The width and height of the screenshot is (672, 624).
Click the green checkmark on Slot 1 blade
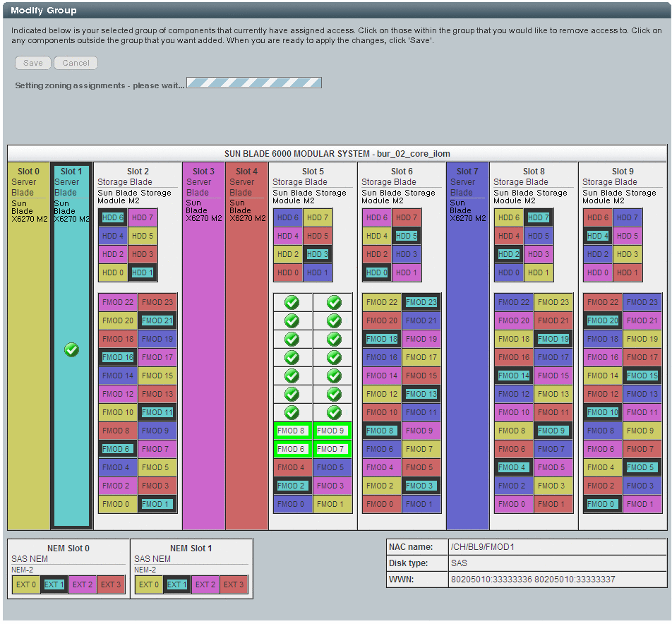pos(71,349)
